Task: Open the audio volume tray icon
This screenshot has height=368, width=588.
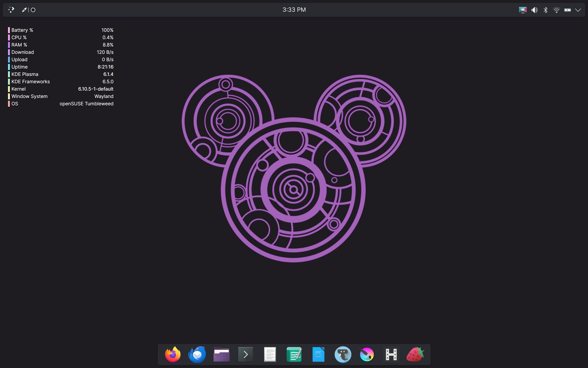Action: pyautogui.click(x=534, y=10)
